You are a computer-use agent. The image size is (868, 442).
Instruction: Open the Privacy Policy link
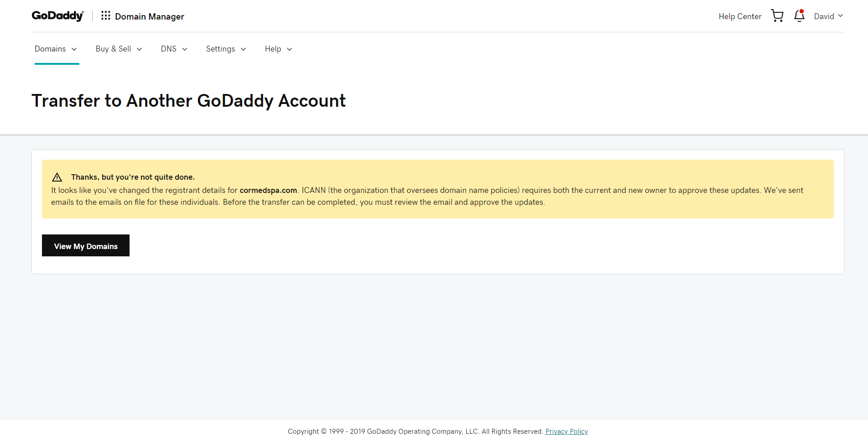567,432
